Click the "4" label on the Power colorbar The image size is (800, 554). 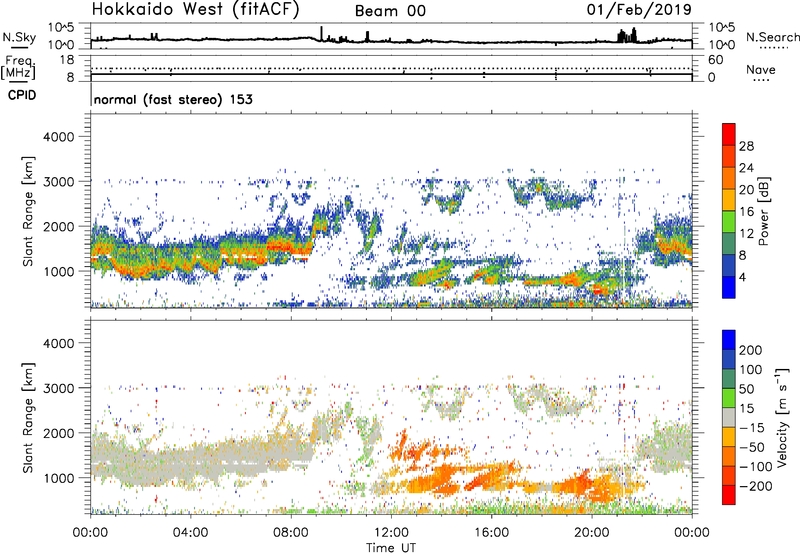click(x=742, y=277)
